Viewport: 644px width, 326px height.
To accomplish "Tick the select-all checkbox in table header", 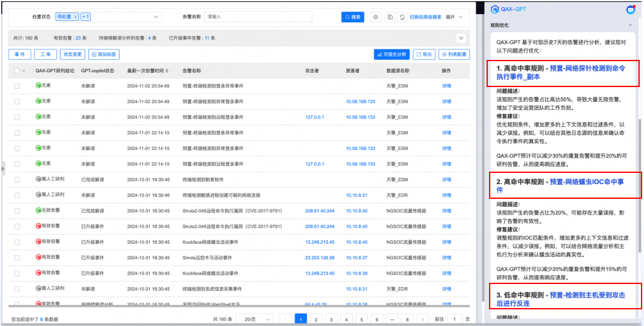I will (x=17, y=70).
